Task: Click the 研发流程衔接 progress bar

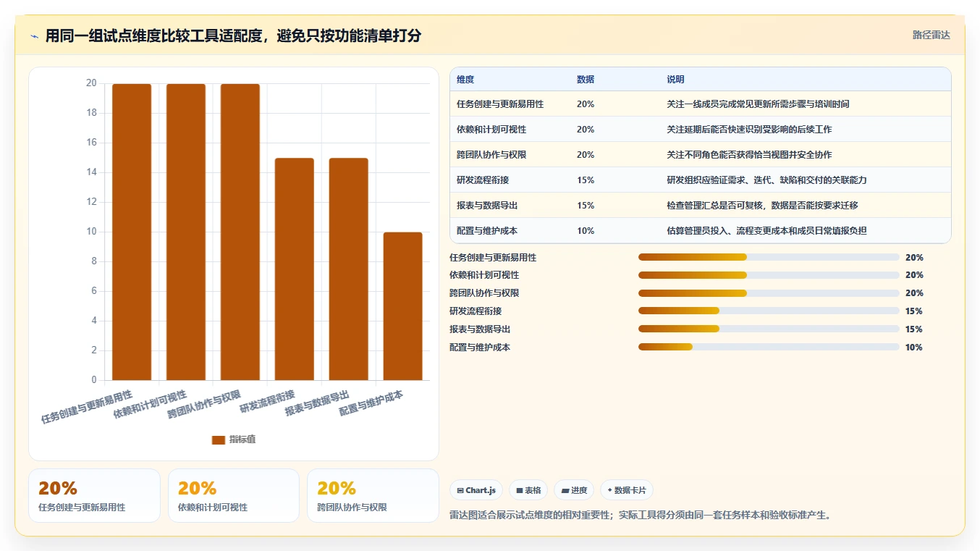Action: (769, 311)
